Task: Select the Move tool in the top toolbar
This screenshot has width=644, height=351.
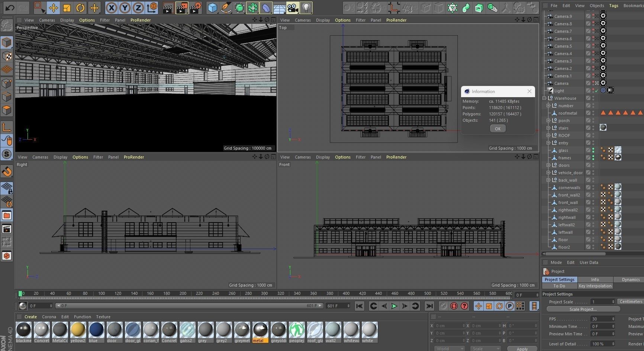Action: [53, 7]
